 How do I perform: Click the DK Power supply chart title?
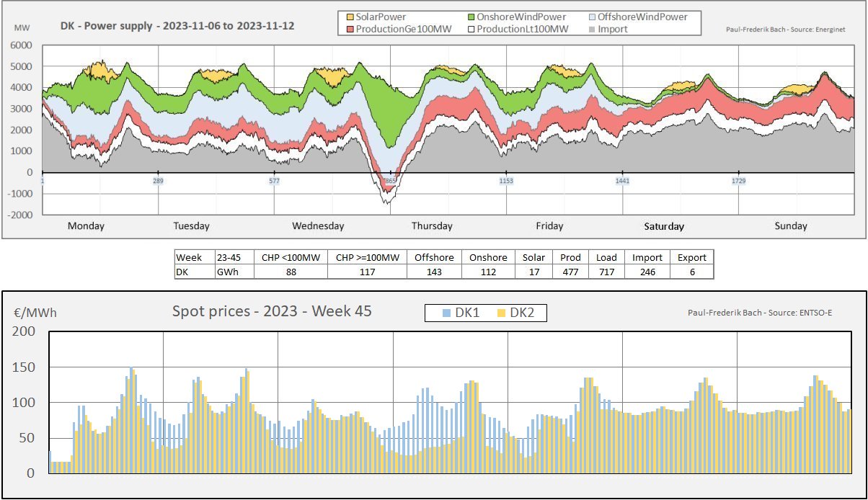point(177,26)
